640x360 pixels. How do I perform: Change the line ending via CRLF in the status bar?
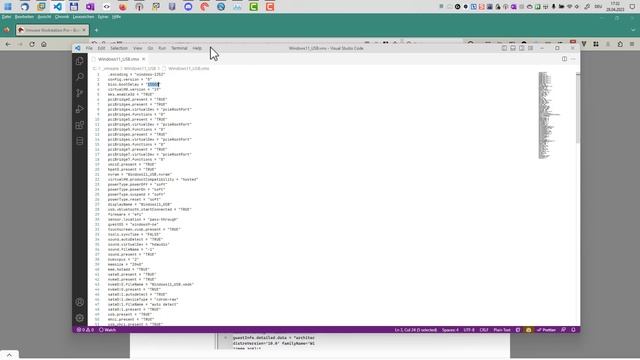pos(484,330)
